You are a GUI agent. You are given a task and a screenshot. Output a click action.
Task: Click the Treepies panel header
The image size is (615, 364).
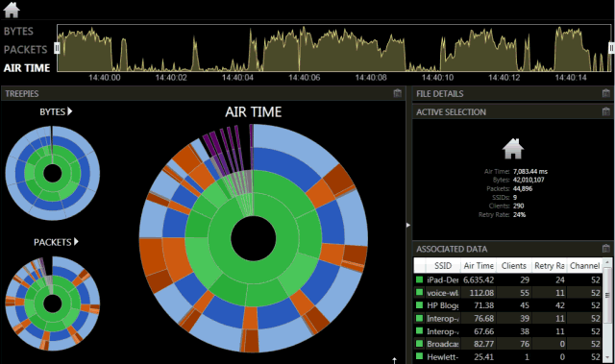pyautogui.click(x=203, y=94)
